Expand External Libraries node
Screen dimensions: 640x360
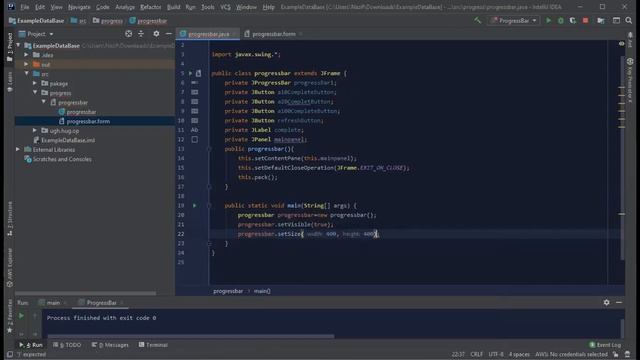point(18,149)
